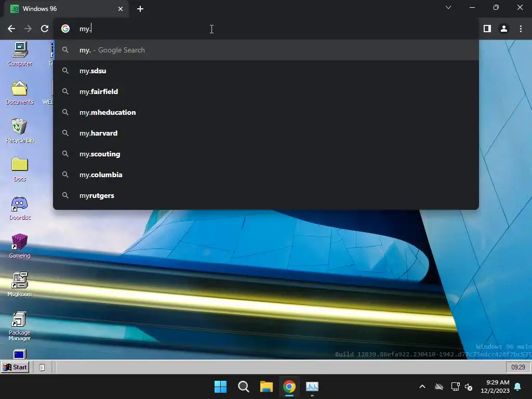Switch to the Windows 96 tab
This screenshot has width=532, height=399.
(x=66, y=9)
